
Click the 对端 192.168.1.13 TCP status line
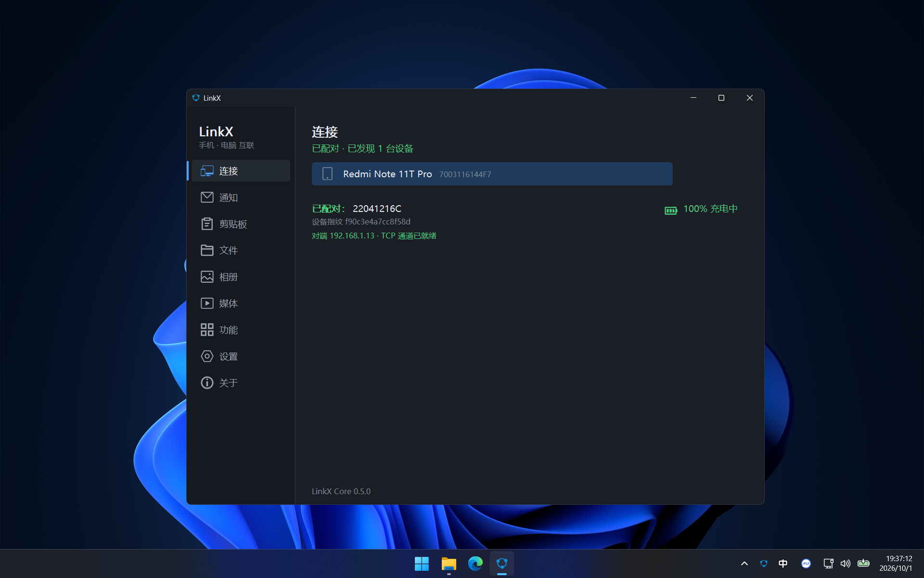(x=374, y=236)
